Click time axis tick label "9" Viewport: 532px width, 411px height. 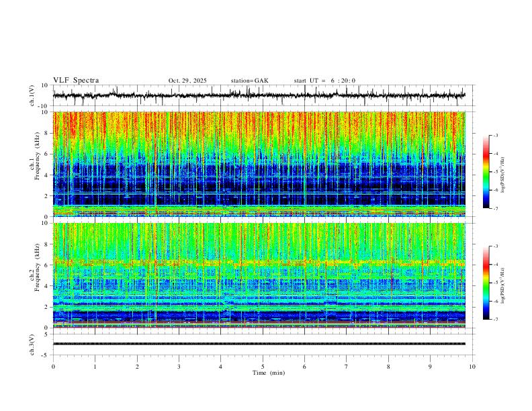coord(430,367)
